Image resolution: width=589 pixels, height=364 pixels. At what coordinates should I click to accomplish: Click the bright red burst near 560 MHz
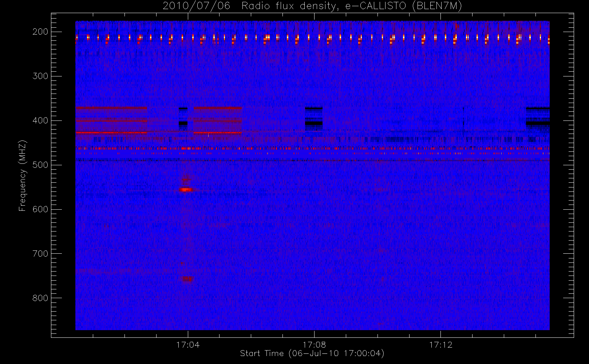[186, 190]
